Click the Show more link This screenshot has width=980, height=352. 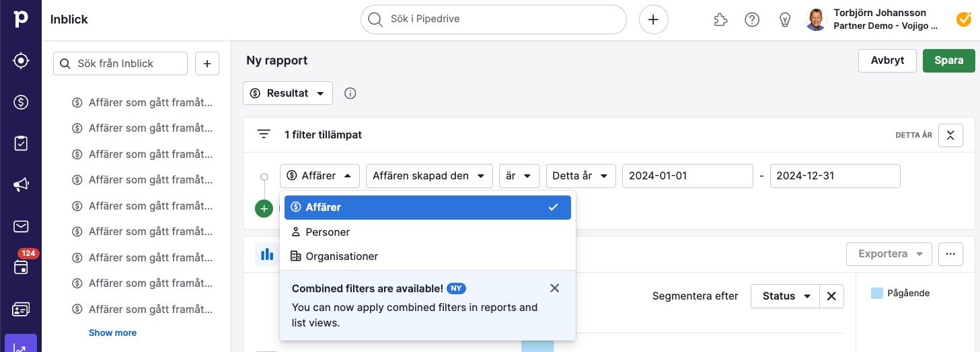(x=112, y=333)
